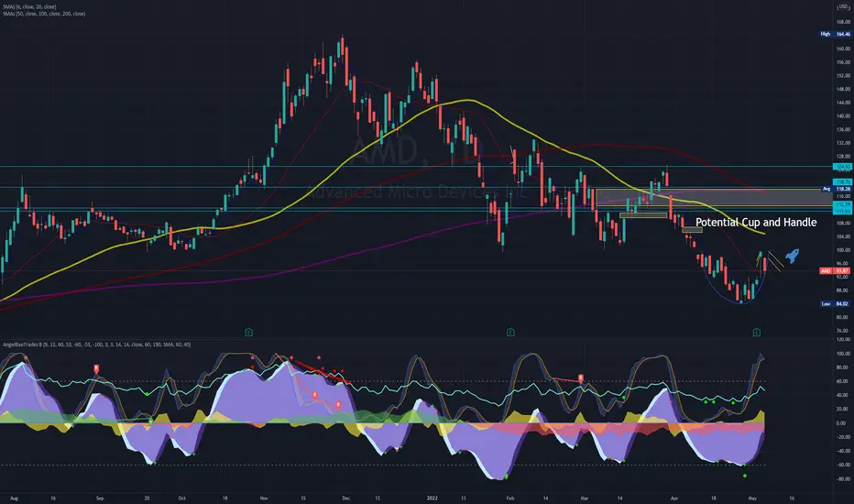Click the May label on time axis
Screen dimensions: 854x504
(x=752, y=498)
